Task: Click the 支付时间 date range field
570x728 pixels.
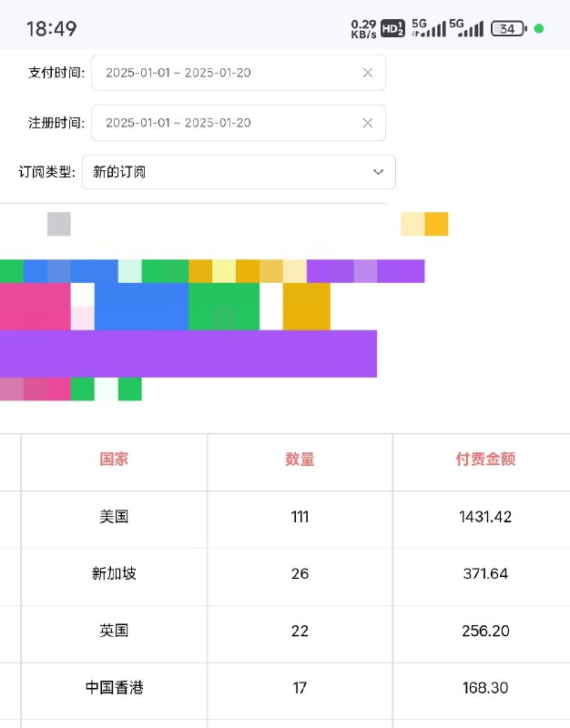Action: point(239,73)
